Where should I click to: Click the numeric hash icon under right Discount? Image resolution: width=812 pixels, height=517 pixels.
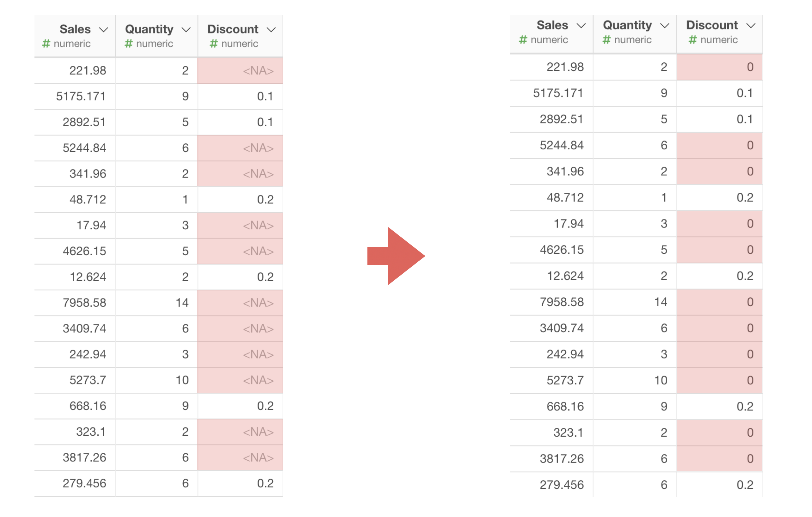[693, 40]
